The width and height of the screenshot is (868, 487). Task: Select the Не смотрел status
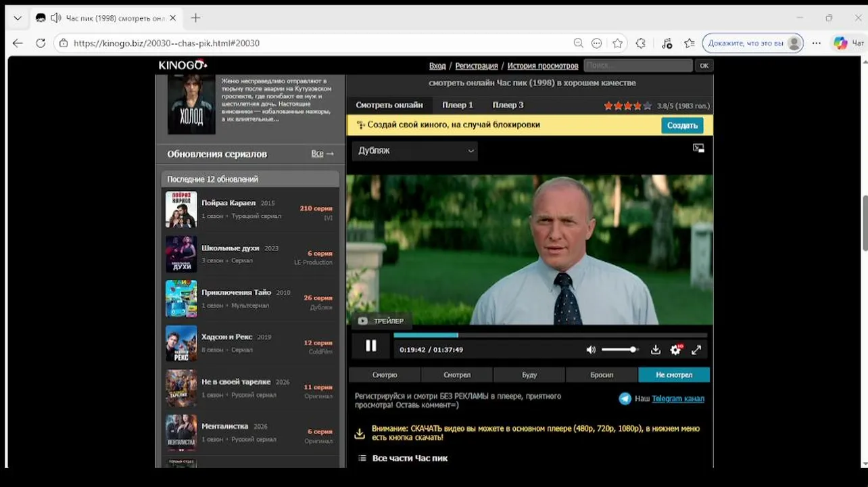click(x=674, y=375)
